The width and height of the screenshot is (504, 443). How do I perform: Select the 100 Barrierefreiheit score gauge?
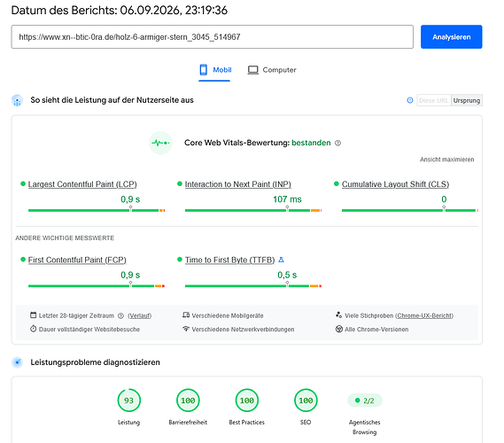click(188, 400)
